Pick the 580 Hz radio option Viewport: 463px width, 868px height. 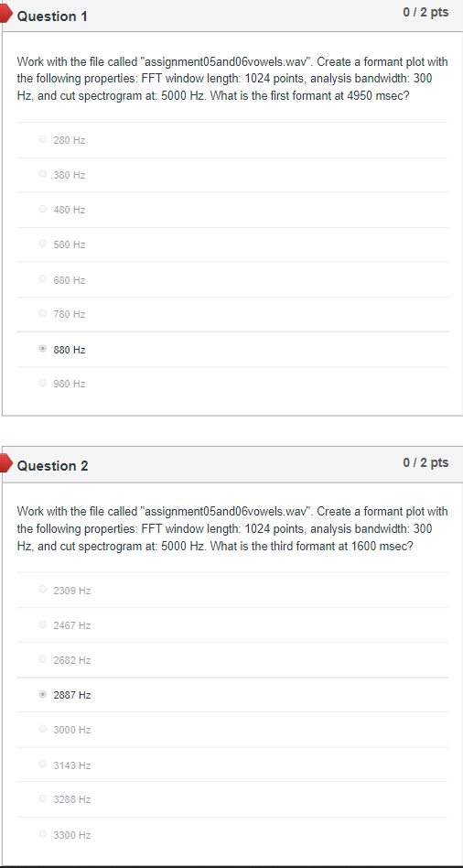pyautogui.click(x=43, y=244)
